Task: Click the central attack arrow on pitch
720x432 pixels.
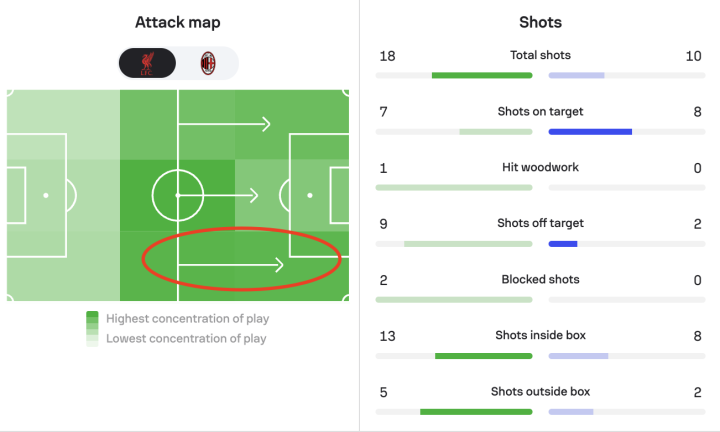Action: pyautogui.click(x=218, y=196)
